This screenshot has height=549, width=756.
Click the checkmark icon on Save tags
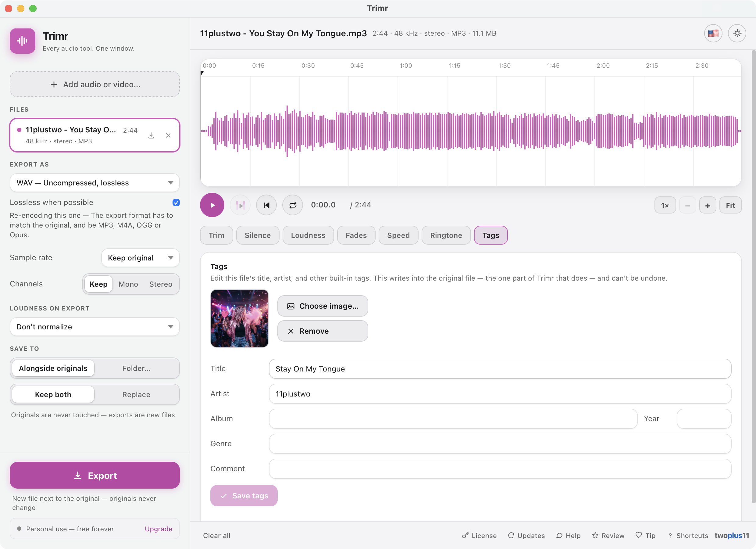(x=224, y=496)
